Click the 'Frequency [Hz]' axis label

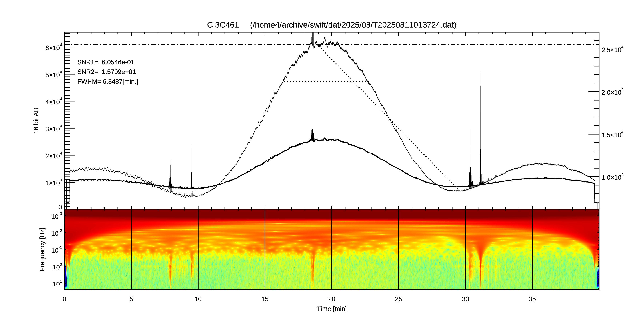coord(42,249)
